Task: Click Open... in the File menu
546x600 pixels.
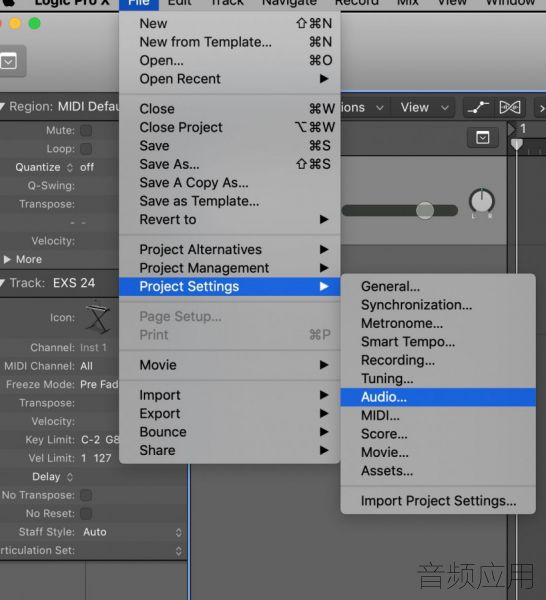Action: [230, 60]
